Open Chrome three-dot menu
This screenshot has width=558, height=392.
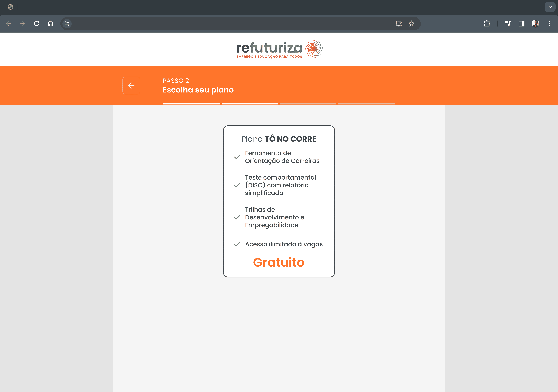[x=549, y=24]
